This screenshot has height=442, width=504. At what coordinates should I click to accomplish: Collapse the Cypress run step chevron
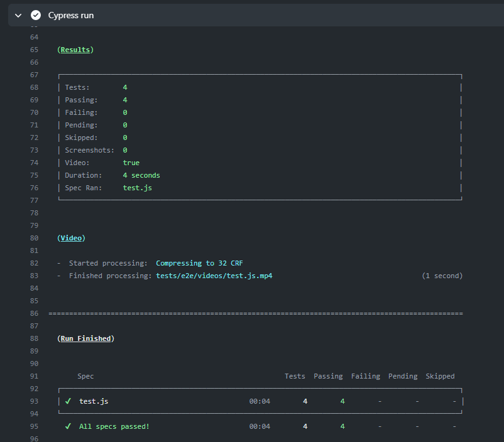[x=18, y=16]
